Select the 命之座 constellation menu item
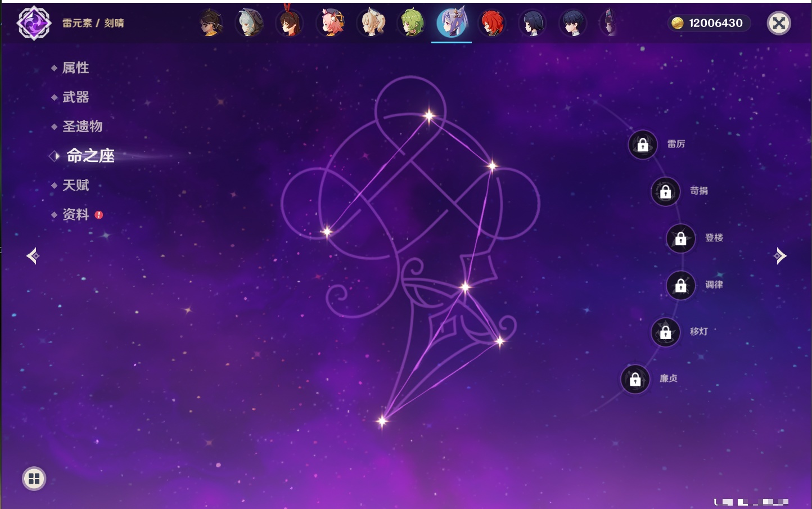 tap(90, 156)
